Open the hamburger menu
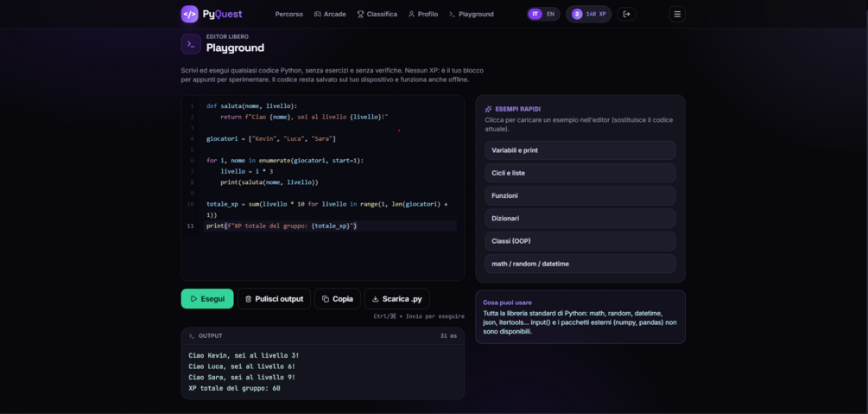The width and height of the screenshot is (868, 414). tap(677, 15)
